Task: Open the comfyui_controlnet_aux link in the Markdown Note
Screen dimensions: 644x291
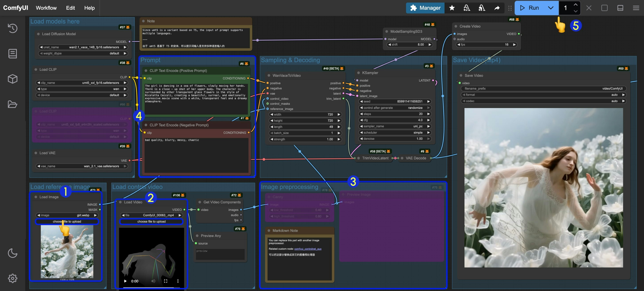Action: tap(308, 249)
